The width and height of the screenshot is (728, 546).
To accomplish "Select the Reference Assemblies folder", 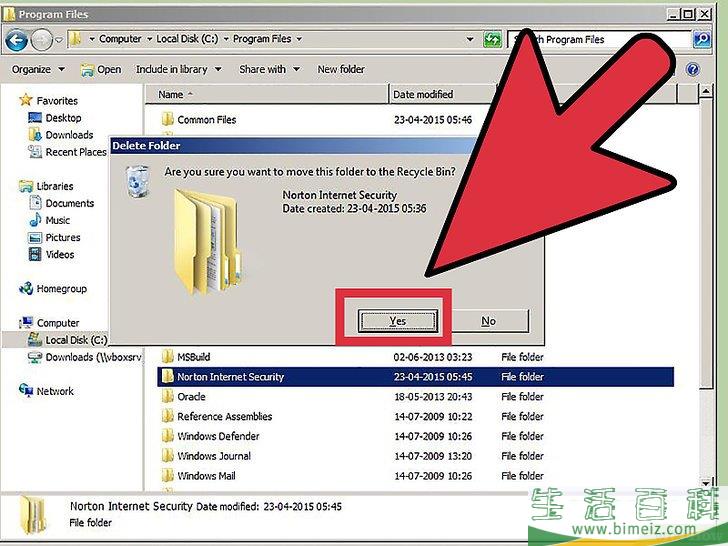I will (225, 416).
